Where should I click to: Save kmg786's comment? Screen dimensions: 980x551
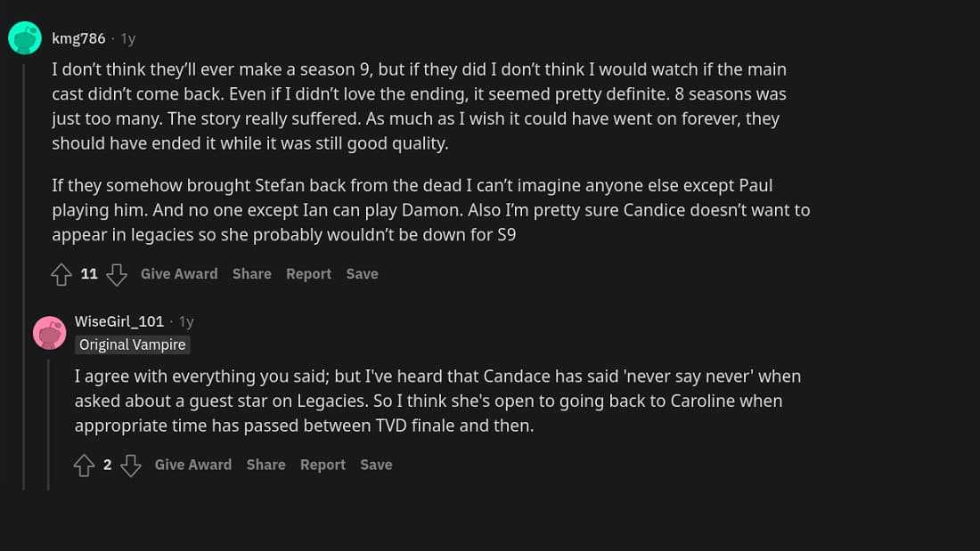[x=362, y=274]
